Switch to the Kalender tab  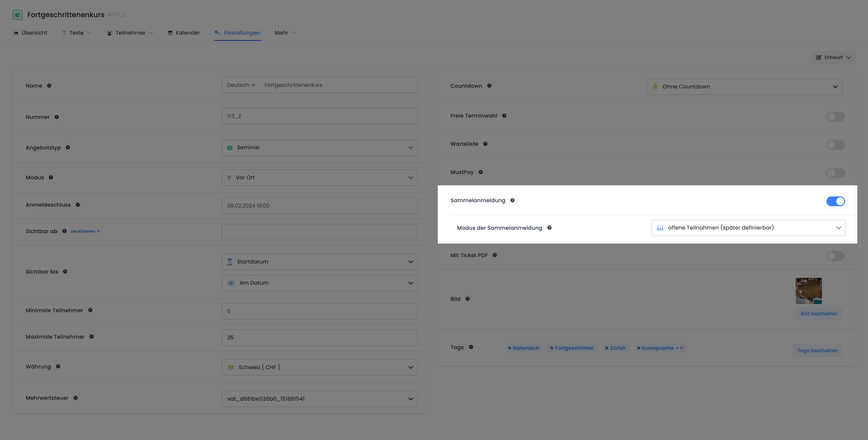[184, 33]
